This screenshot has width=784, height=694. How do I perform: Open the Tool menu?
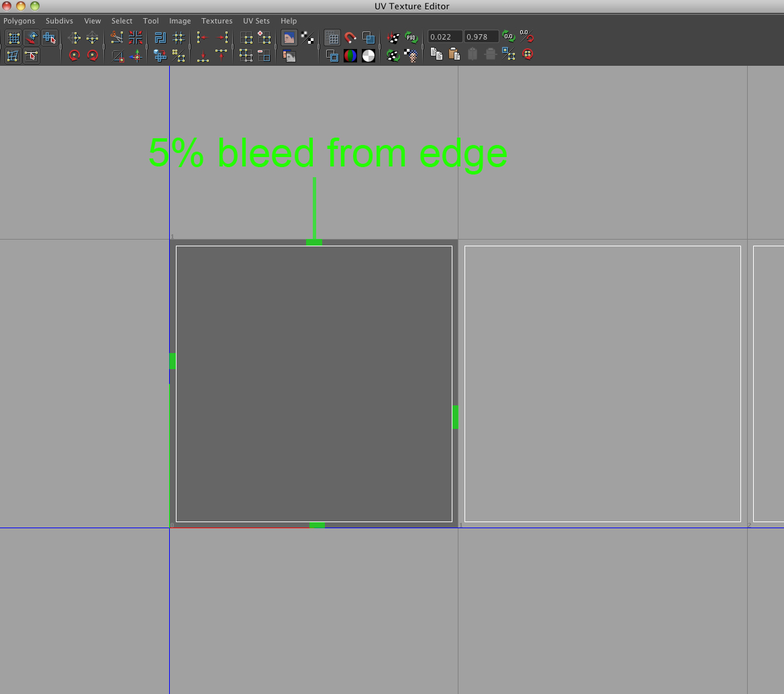(x=150, y=21)
